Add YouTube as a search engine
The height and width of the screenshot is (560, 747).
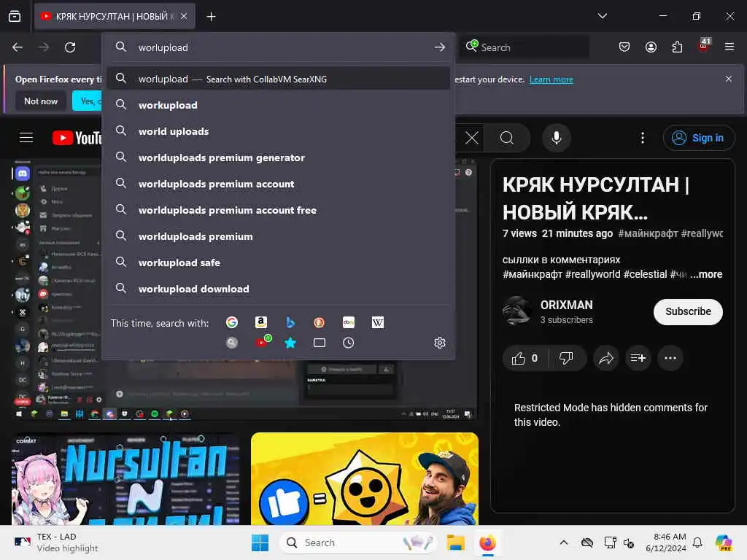(263, 342)
